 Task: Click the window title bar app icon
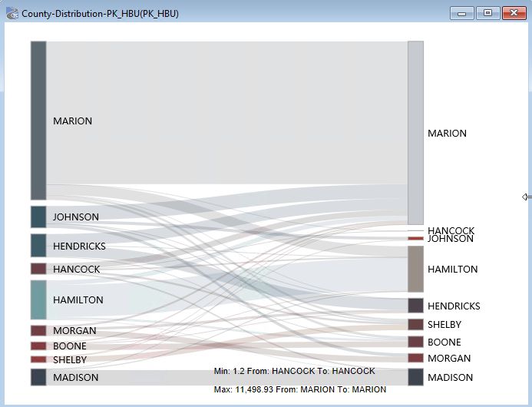pyautogui.click(x=12, y=13)
